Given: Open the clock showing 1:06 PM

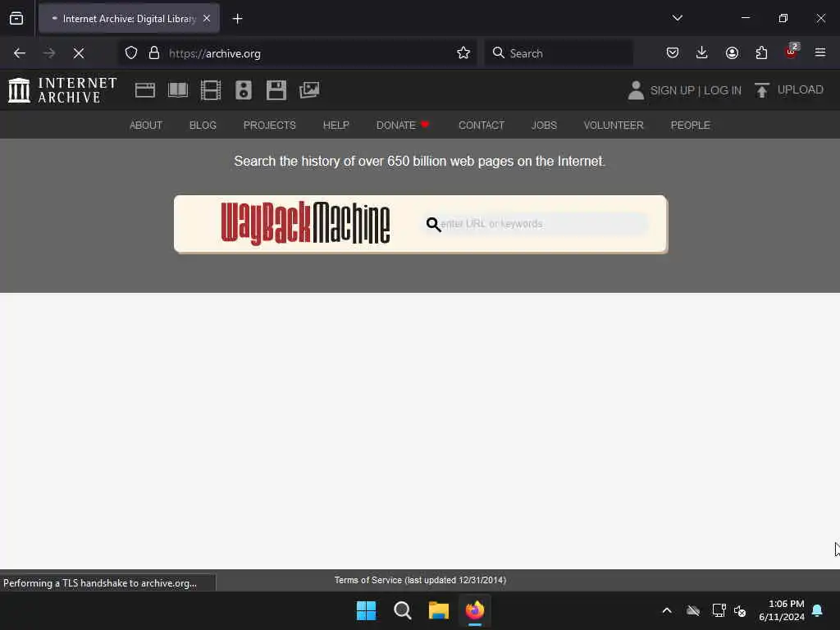Looking at the screenshot, I should [x=782, y=610].
